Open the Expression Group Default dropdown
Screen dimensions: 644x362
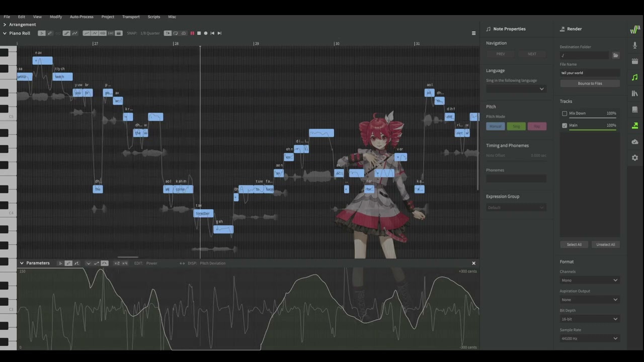[516, 208]
